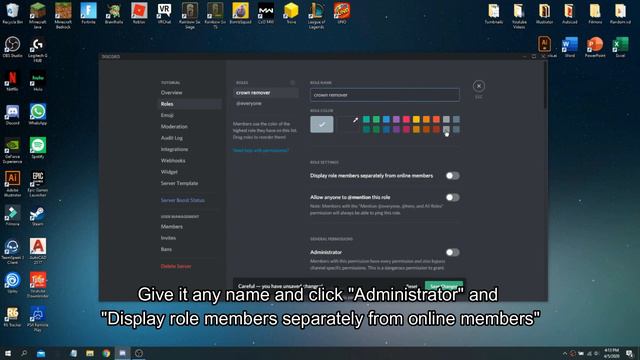Viewport: 640px width, 360px height.
Task: Pick the top-row purple role color
Action: click(x=396, y=119)
